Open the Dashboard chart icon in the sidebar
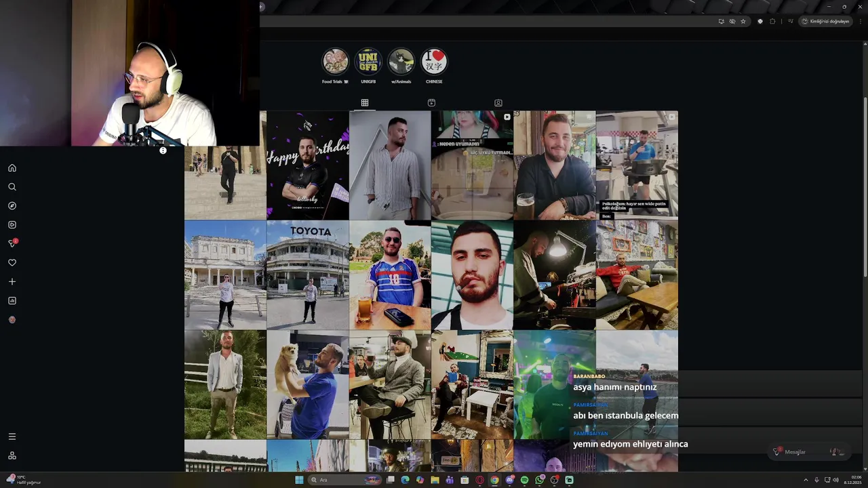Image resolution: width=868 pixels, height=488 pixels. (x=12, y=301)
